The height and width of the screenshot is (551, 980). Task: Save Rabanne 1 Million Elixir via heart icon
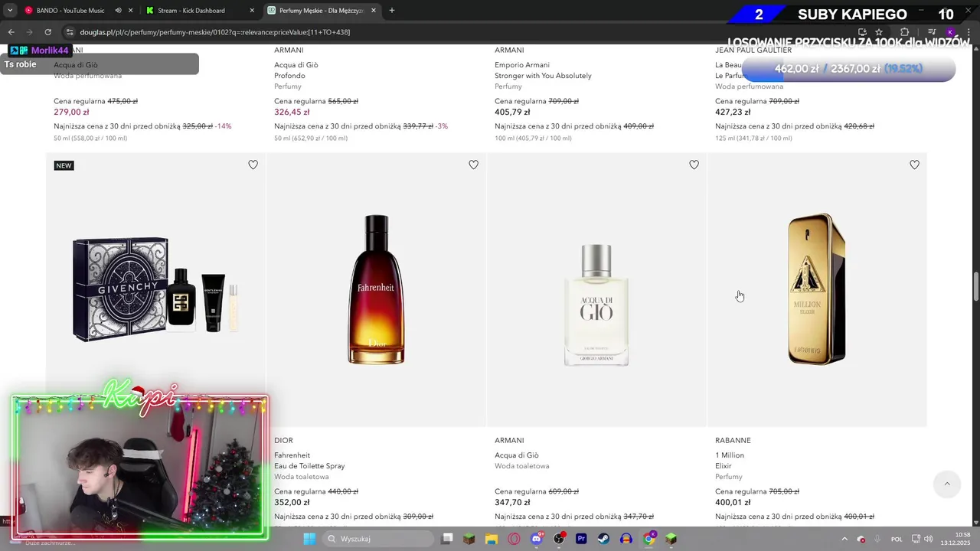914,165
